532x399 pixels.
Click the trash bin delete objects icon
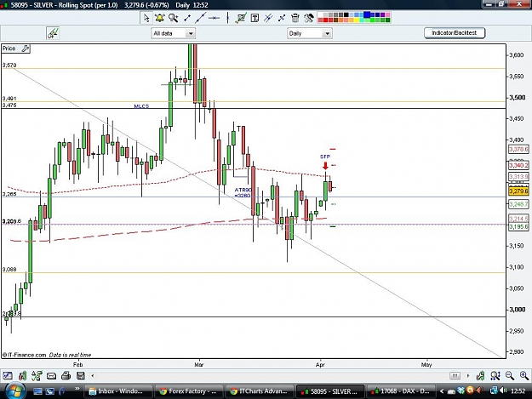(295, 18)
